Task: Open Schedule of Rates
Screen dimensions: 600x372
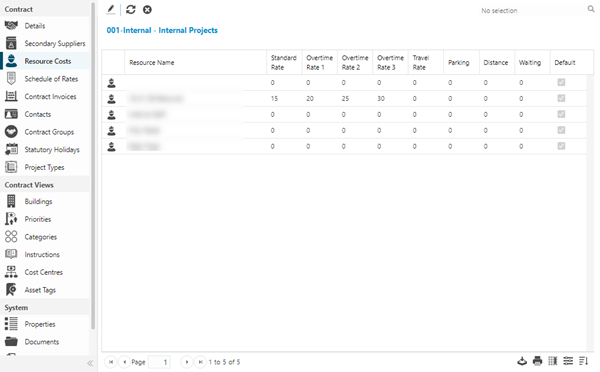Action: pyautogui.click(x=51, y=79)
